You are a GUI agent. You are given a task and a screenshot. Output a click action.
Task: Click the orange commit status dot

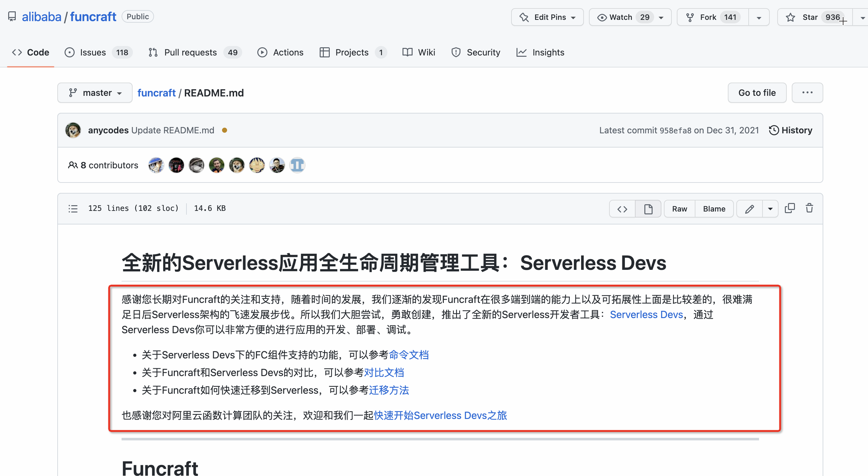tap(225, 130)
